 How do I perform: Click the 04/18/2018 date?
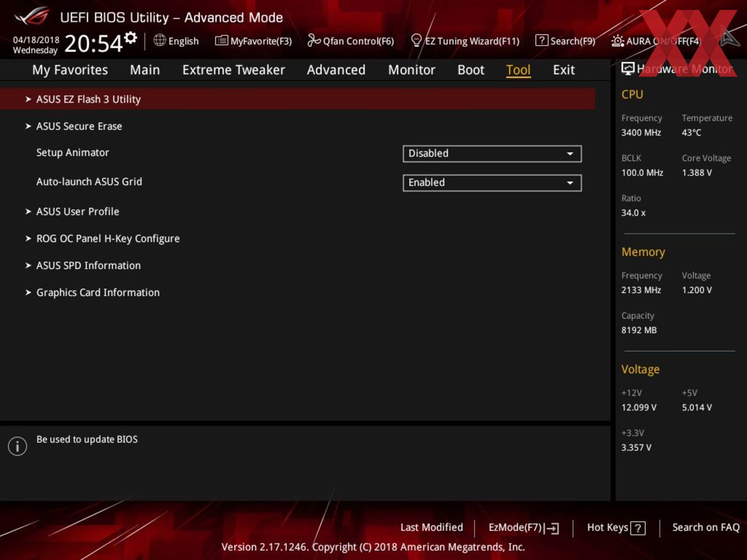[x=36, y=40]
